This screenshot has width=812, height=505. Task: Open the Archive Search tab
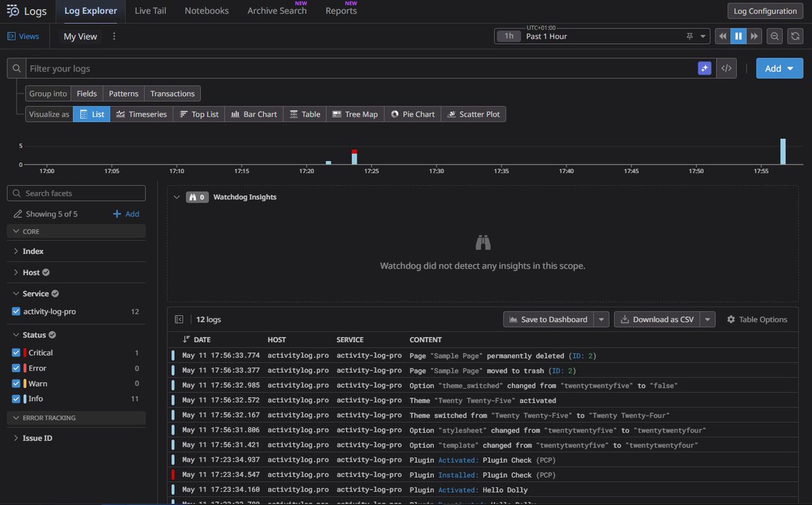277,11
